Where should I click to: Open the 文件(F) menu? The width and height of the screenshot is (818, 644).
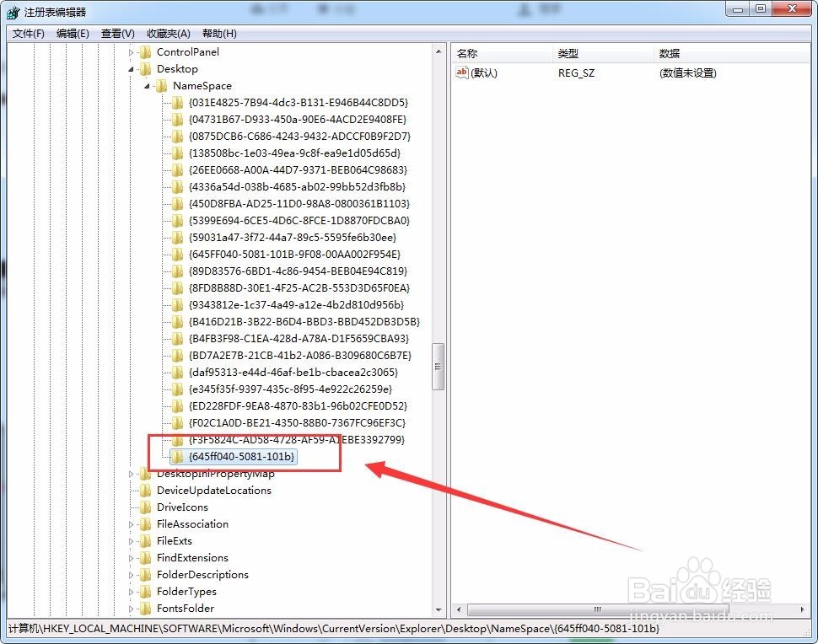tap(28, 34)
